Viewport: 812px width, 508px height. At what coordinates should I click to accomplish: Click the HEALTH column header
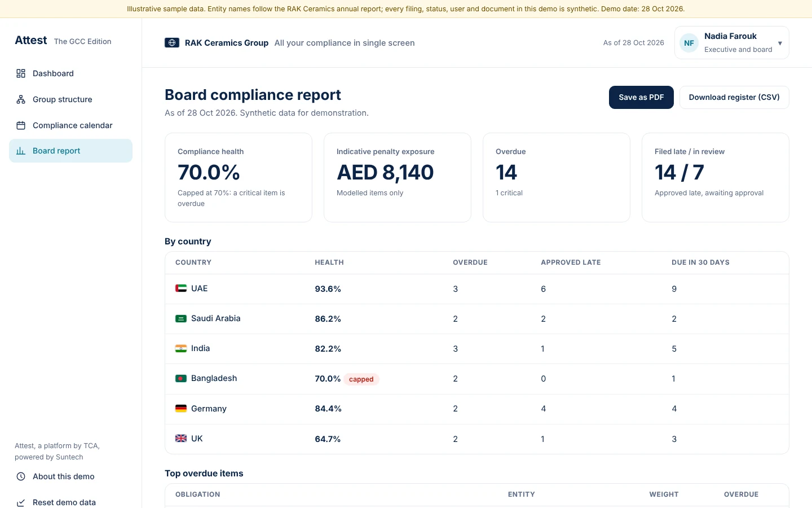pyautogui.click(x=329, y=262)
